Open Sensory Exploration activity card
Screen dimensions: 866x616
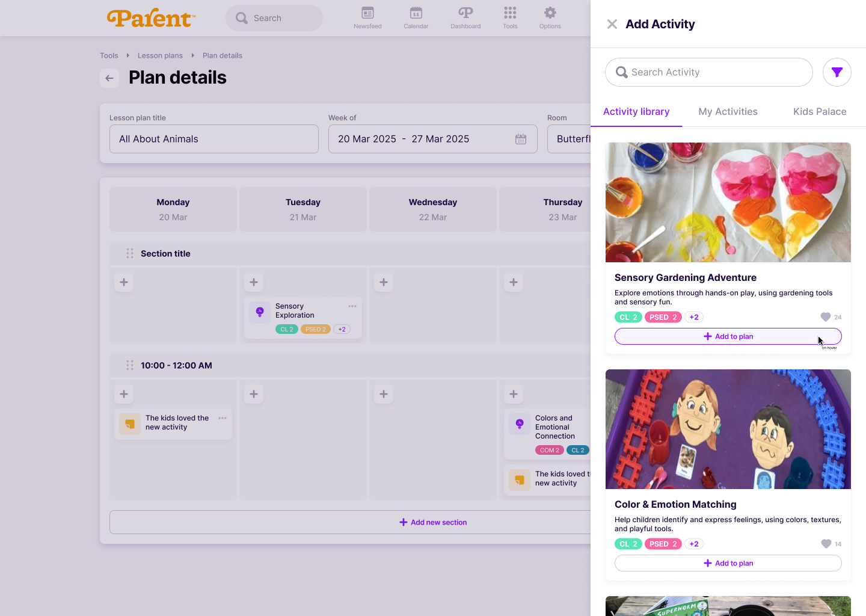pyautogui.click(x=303, y=318)
